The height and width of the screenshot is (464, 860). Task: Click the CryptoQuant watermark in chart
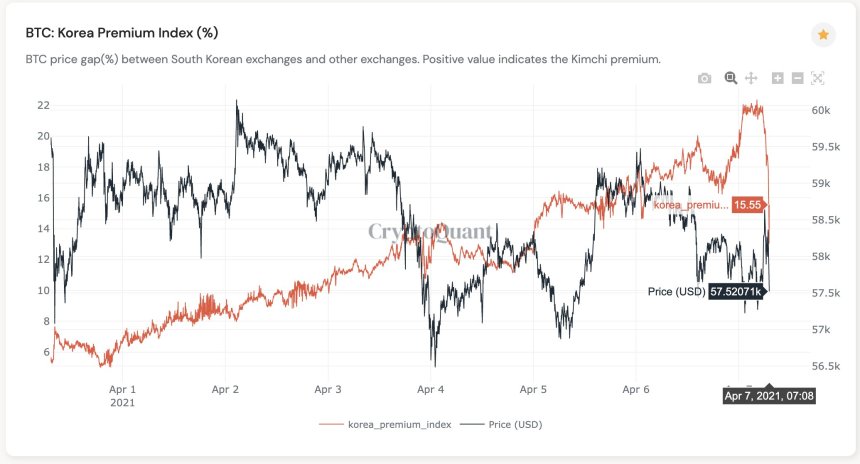[430, 232]
